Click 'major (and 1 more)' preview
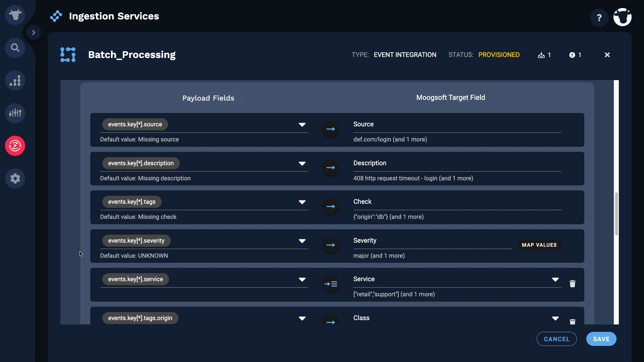644x362 pixels. [379, 256]
